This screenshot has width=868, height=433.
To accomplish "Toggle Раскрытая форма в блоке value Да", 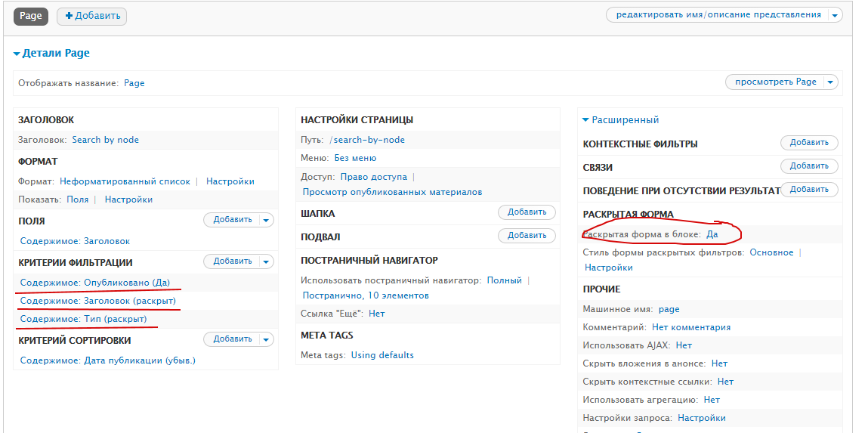I will (x=712, y=235).
